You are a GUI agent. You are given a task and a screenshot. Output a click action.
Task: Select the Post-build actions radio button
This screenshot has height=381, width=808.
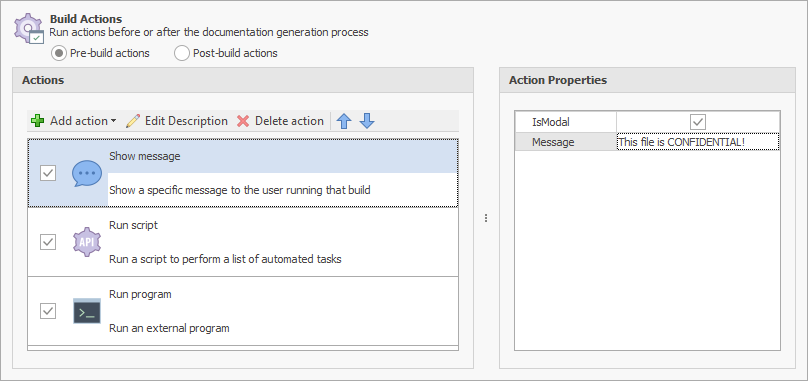[x=182, y=53]
